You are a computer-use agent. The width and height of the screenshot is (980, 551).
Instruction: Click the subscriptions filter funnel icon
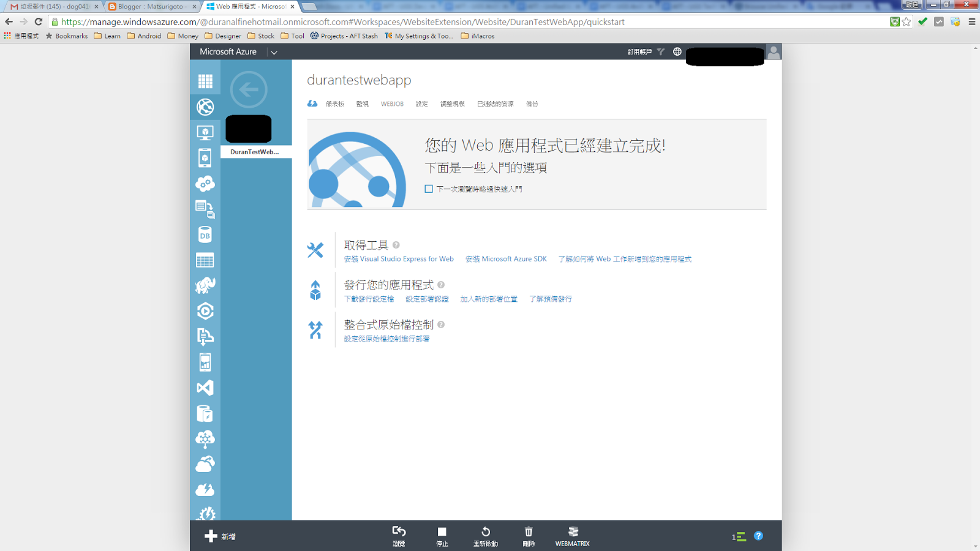click(x=661, y=51)
